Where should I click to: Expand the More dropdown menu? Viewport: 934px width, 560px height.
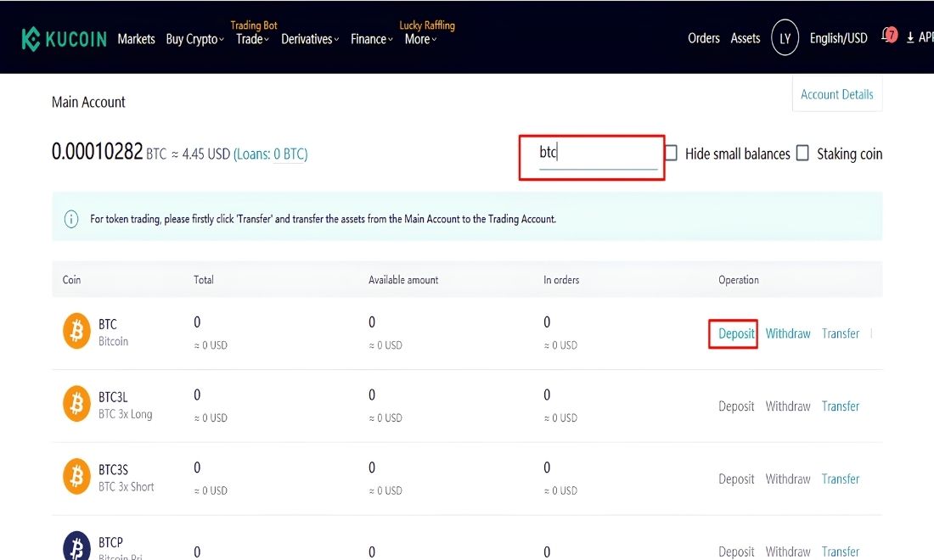(x=420, y=39)
